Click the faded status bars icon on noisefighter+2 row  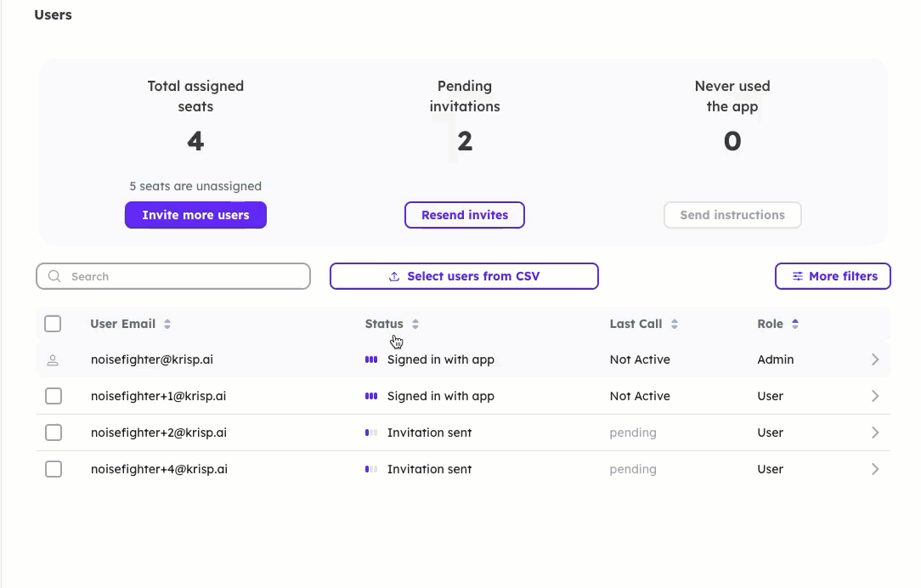(x=371, y=433)
